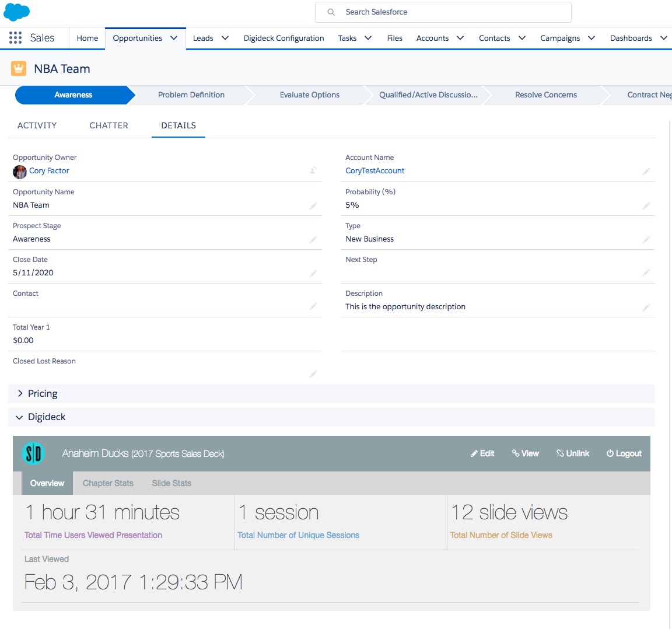Click the Digideck SD logo
The width and height of the screenshot is (672, 629).
point(33,453)
